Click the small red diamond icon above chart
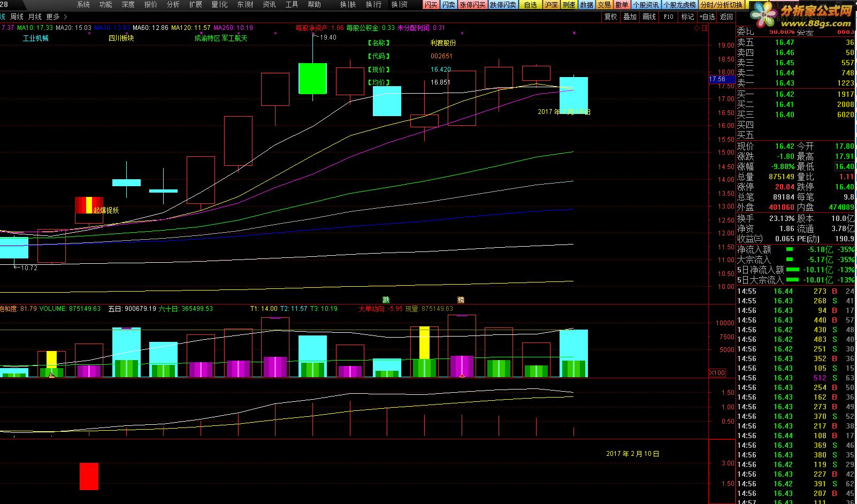 [x=697, y=28]
